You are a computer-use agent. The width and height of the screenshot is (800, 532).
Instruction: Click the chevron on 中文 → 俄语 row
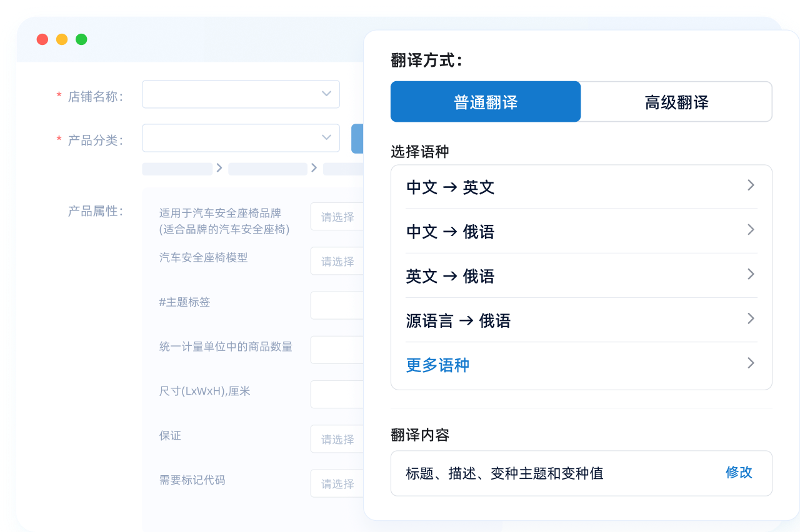click(x=751, y=230)
